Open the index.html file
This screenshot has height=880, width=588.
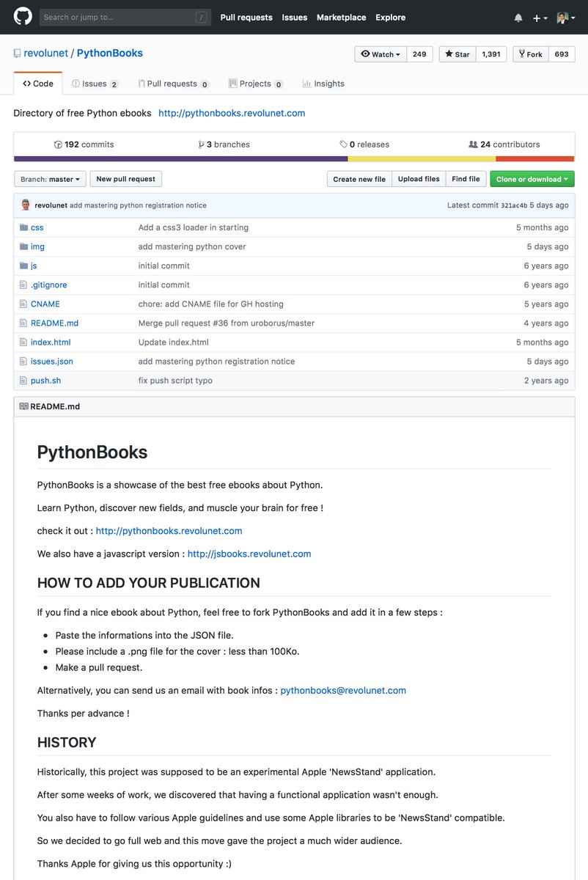pos(51,342)
